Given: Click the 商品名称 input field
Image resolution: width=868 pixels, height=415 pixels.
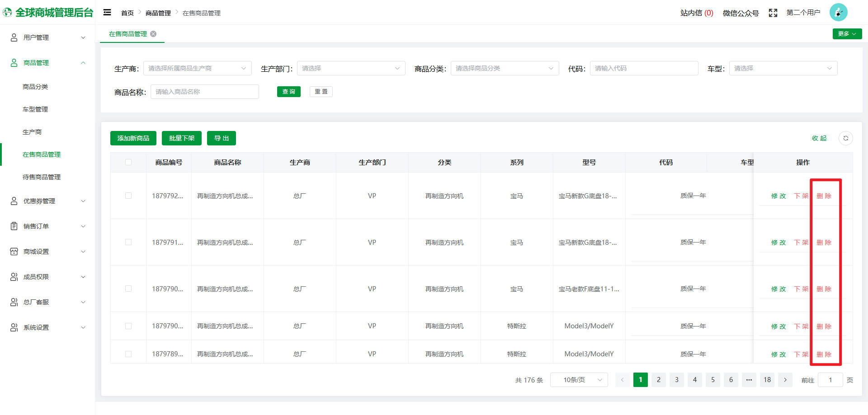Looking at the screenshot, I should click(204, 92).
